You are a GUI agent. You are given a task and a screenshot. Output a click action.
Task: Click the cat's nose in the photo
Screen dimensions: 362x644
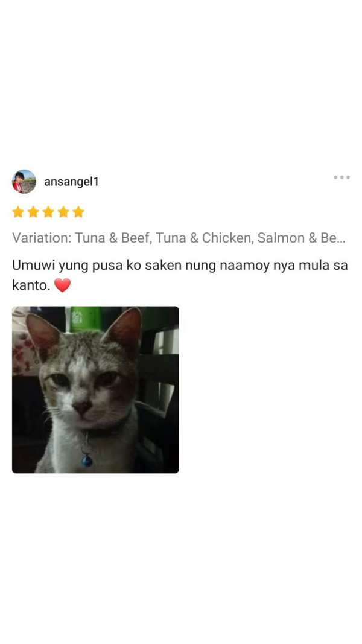click(81, 407)
